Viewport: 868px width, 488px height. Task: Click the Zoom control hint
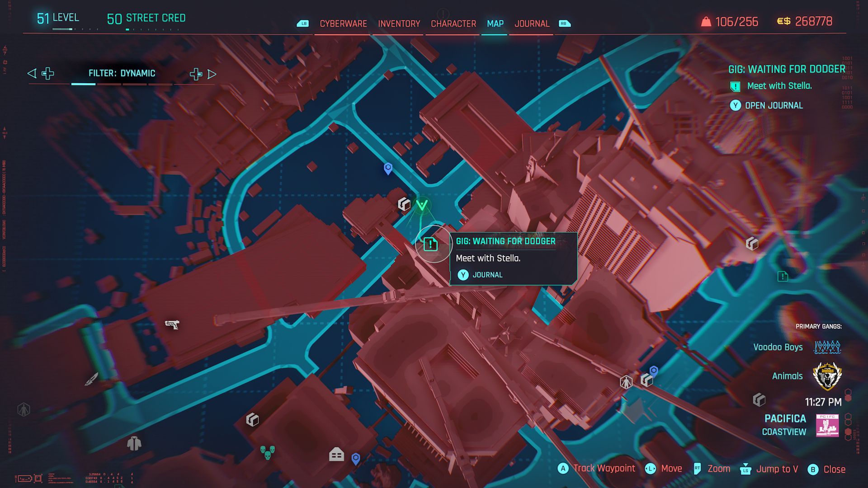712,469
